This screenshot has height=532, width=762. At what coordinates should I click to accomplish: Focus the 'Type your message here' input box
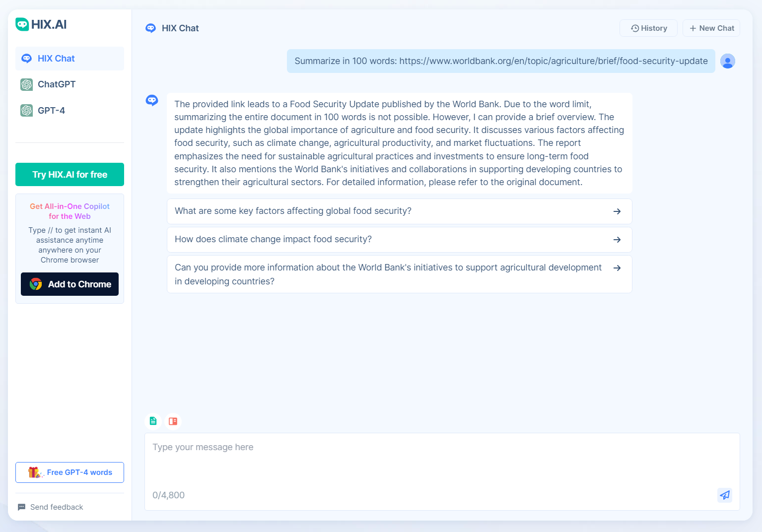click(442, 462)
